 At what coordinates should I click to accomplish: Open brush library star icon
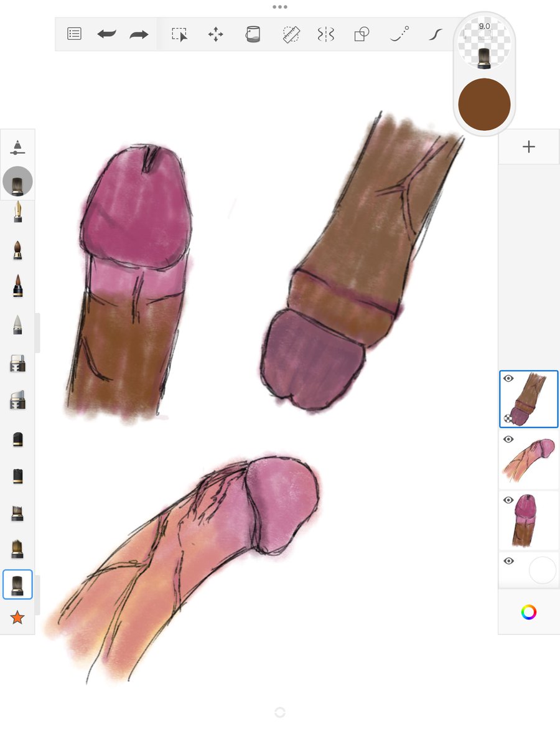pyautogui.click(x=17, y=618)
